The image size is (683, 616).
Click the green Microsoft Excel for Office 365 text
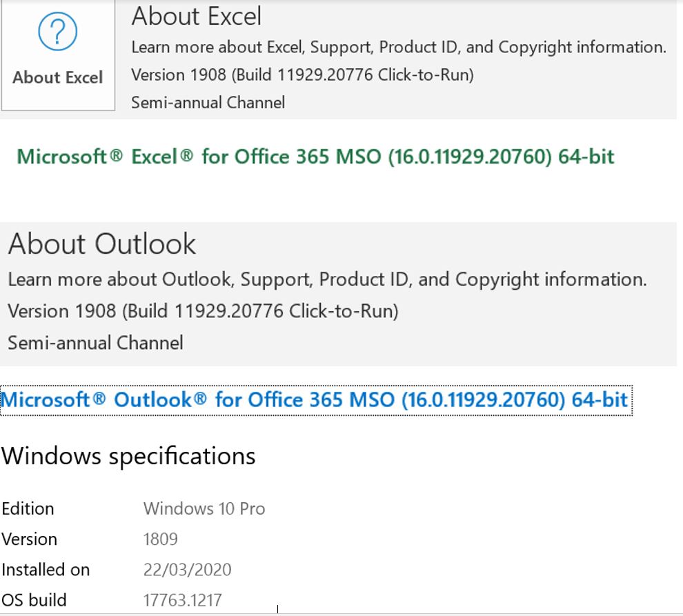[315, 157]
